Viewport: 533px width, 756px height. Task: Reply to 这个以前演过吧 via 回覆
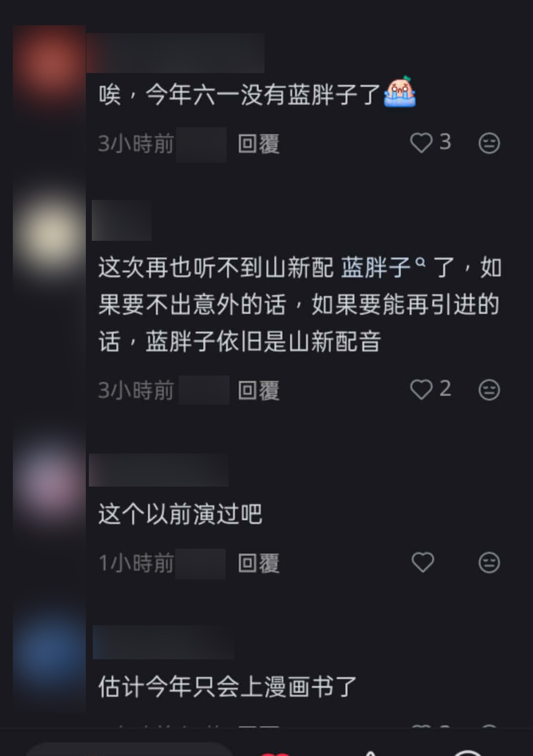coord(259,564)
